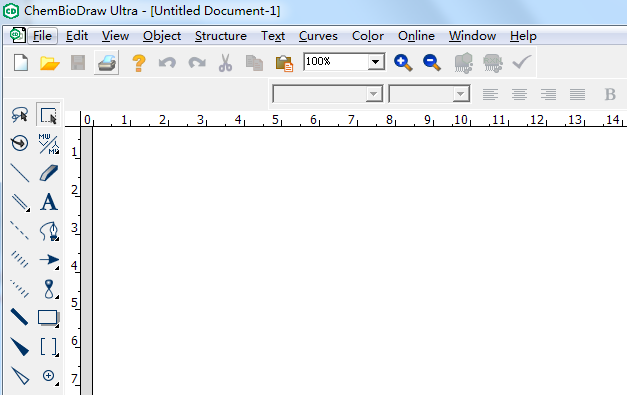Paste from clipboard

pos(284,63)
